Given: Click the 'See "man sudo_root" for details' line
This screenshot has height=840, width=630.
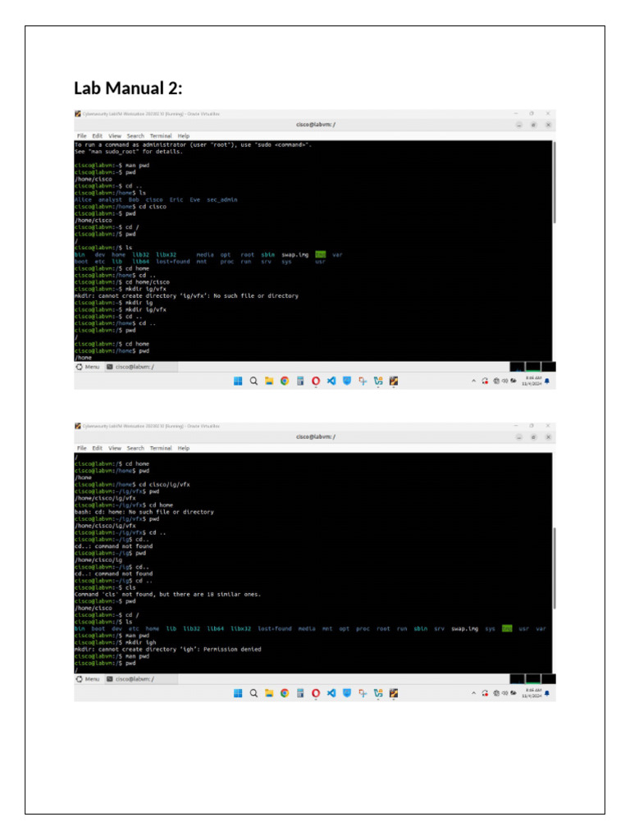Looking at the screenshot, I should point(129,152).
